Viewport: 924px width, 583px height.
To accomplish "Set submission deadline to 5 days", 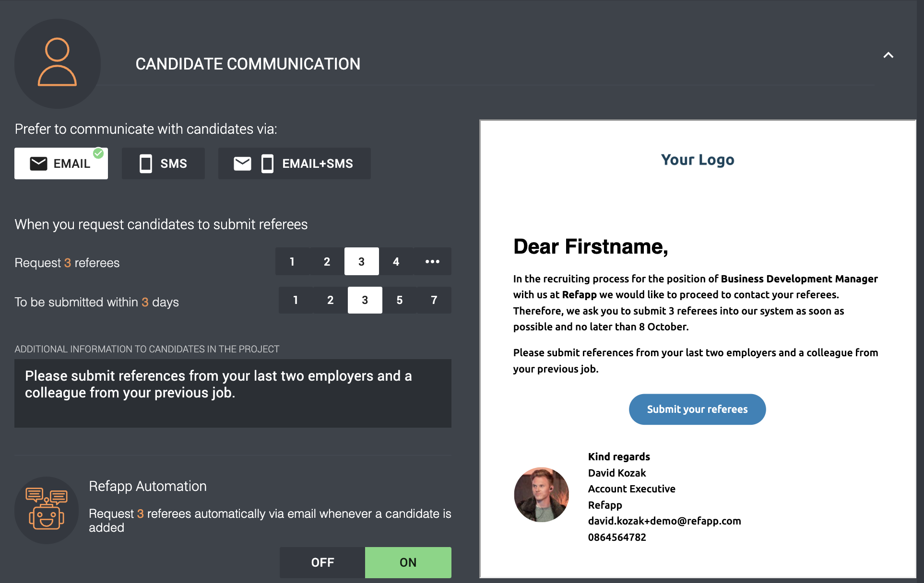I will (x=399, y=300).
